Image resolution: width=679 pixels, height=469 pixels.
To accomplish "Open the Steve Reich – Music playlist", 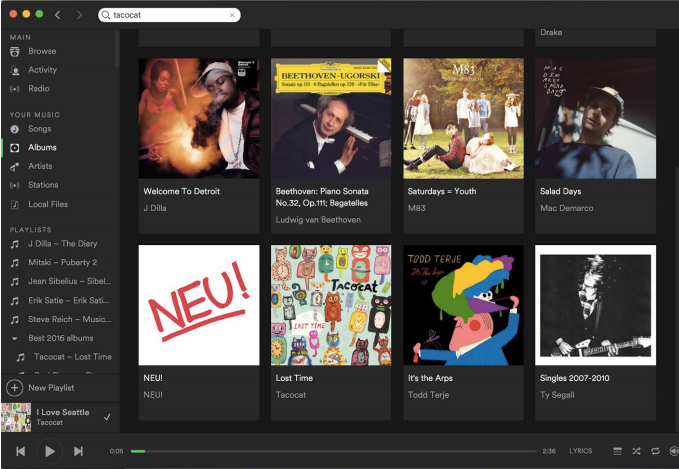I will click(x=69, y=319).
